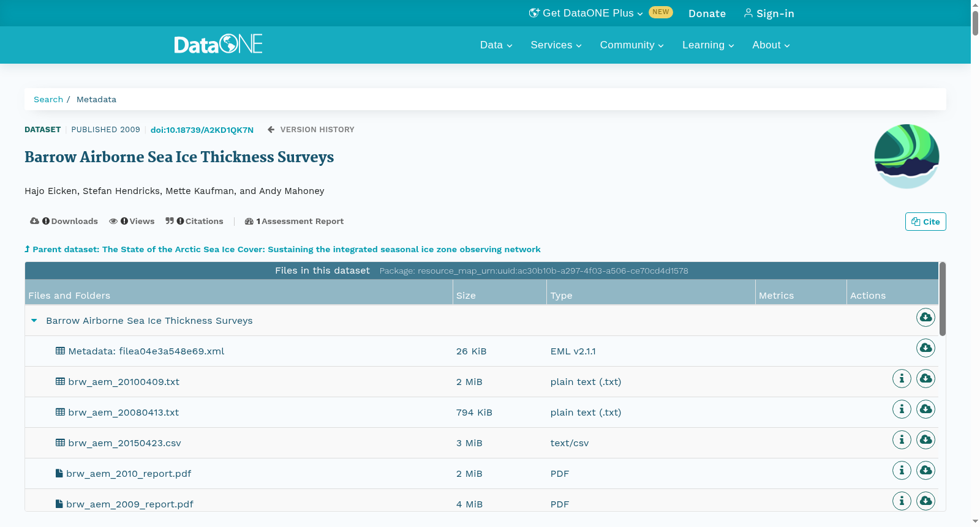
Task: Click the DataONE logo
Action: [x=218, y=44]
